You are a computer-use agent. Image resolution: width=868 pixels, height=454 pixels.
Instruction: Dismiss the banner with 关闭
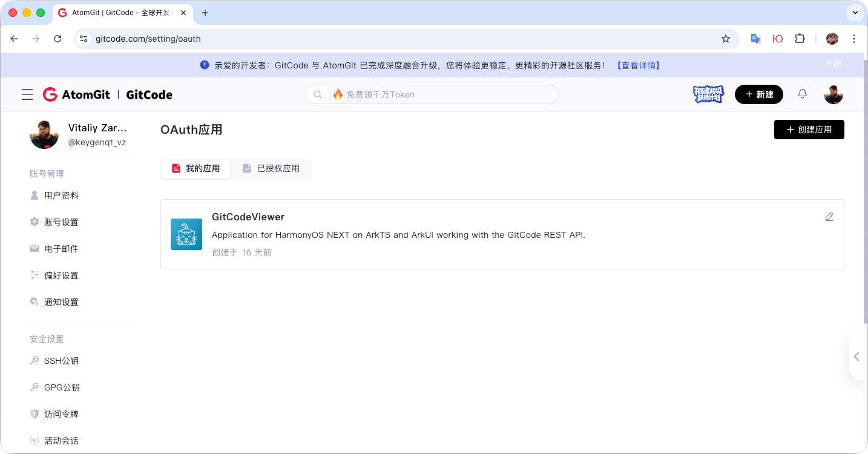[x=833, y=64]
